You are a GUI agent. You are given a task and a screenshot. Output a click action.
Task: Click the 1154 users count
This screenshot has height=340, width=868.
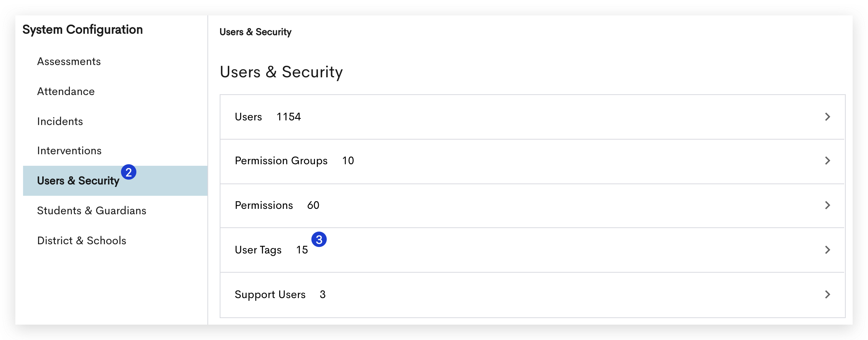pyautogui.click(x=288, y=117)
